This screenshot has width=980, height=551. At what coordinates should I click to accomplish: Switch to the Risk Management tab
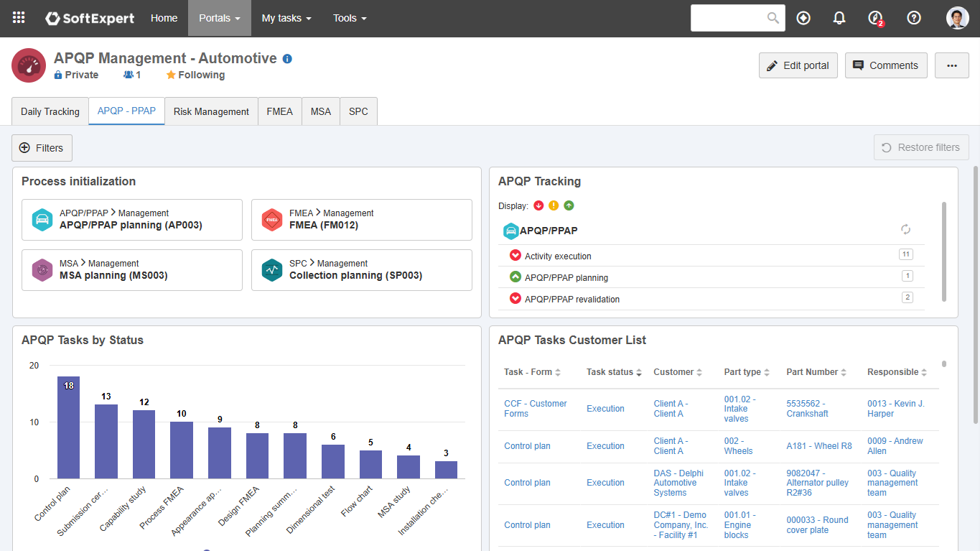[211, 111]
